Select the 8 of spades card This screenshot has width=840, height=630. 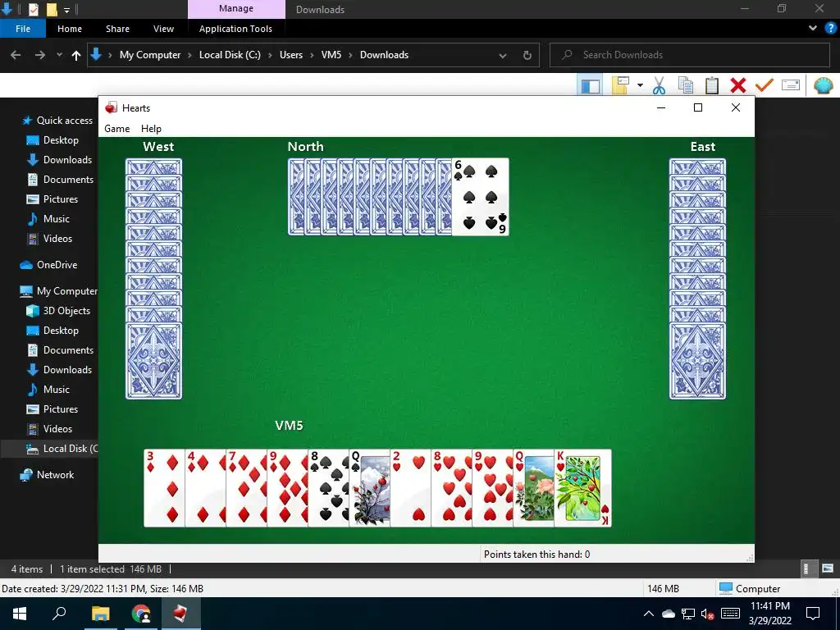pyautogui.click(x=328, y=488)
